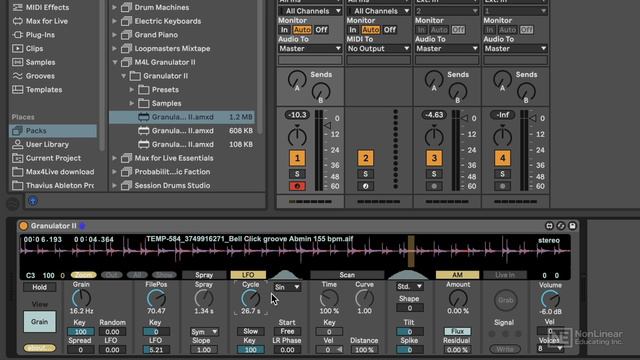
Task: Click the Free start mode button
Action: pyautogui.click(x=287, y=331)
